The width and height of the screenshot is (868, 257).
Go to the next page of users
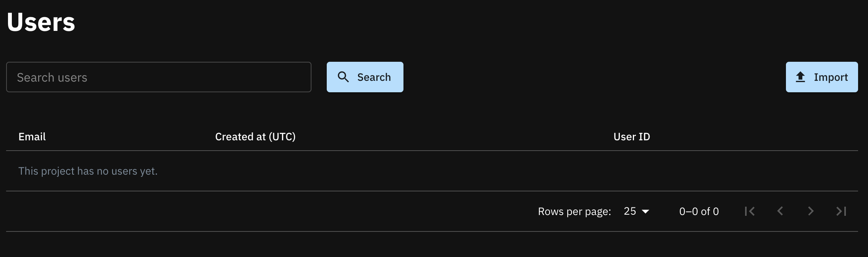pyautogui.click(x=811, y=211)
